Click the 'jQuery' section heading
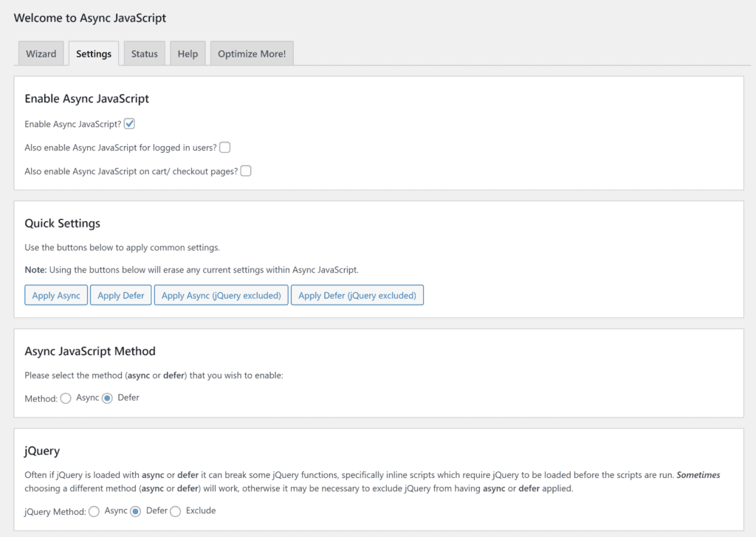Screen dimensions: 756x537 point(42,451)
